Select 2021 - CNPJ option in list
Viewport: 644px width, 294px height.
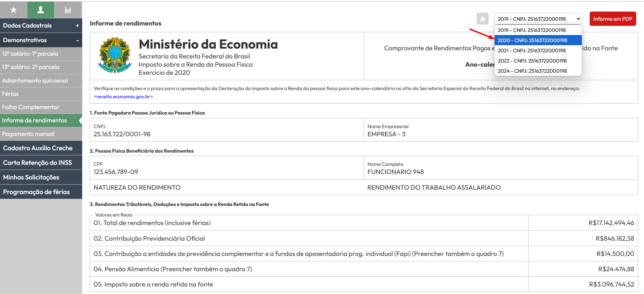tap(538, 51)
